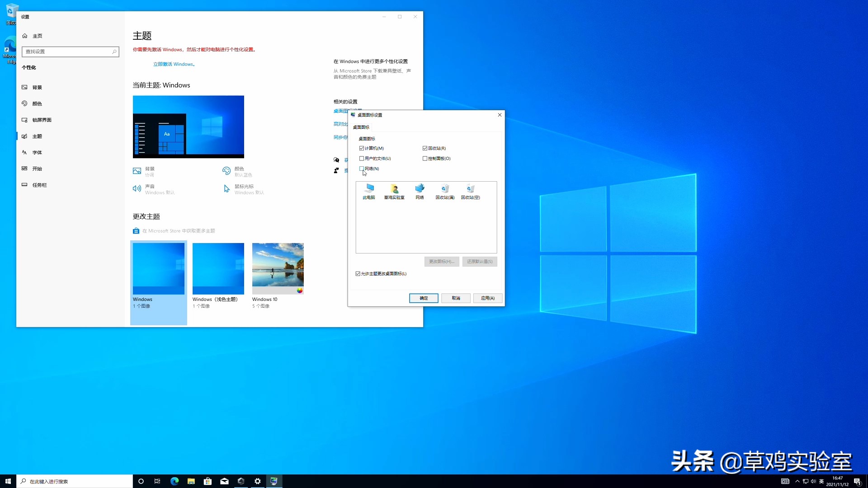Select 此电脑 icon in desktop icon preview
This screenshot has width=868, height=488.
(369, 190)
